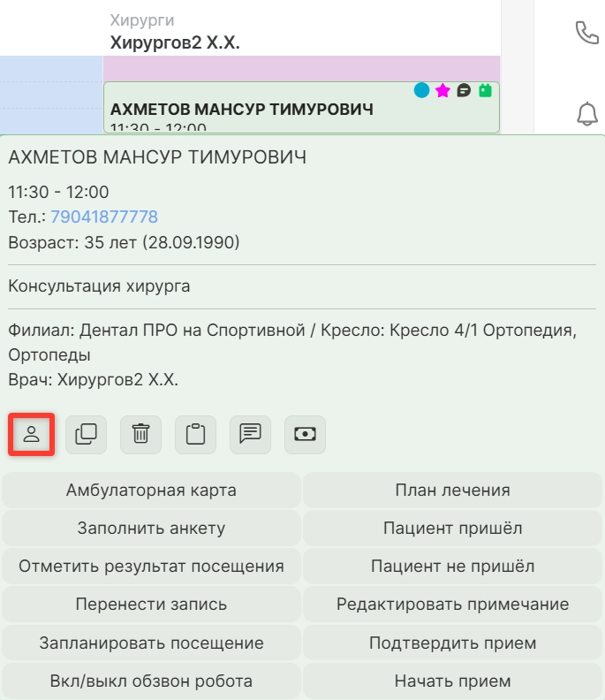Image resolution: width=605 pixels, height=700 pixels.
Task: Click the green calendar icon on appointment
Action: pyautogui.click(x=484, y=90)
